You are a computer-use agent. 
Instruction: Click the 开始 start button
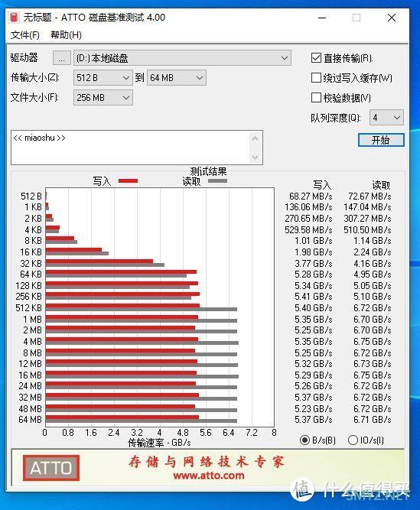pyautogui.click(x=381, y=140)
